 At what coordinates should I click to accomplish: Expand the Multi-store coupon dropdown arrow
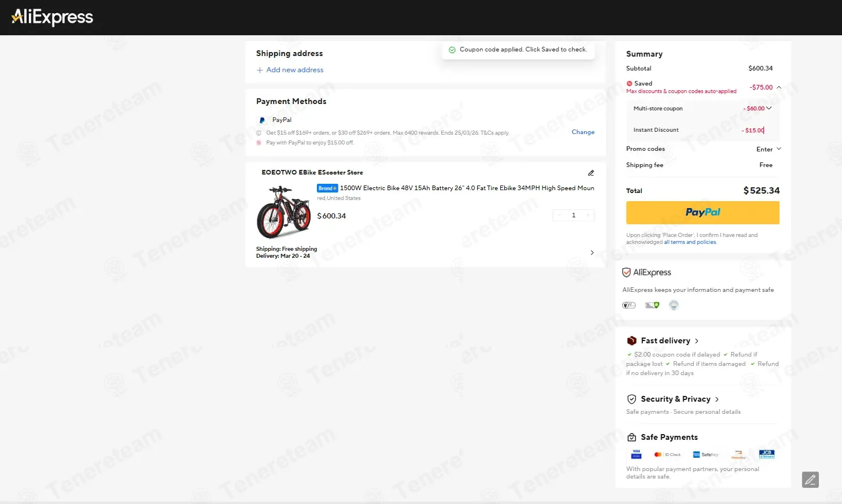coord(769,108)
